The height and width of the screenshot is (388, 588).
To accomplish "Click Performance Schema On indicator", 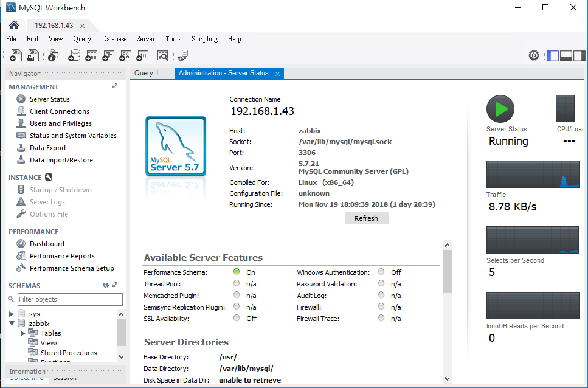I will 237,271.
